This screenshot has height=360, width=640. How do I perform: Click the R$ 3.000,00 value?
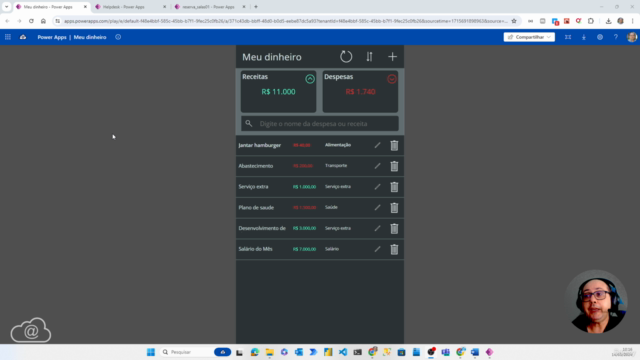click(304, 228)
